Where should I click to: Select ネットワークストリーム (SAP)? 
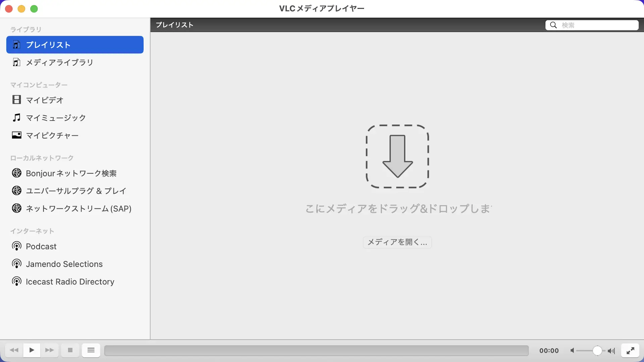(x=75, y=208)
